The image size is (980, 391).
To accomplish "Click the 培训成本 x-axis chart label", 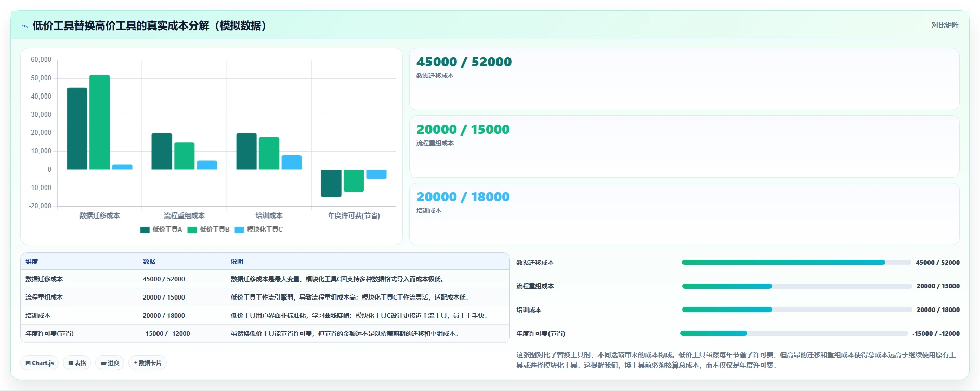I will tap(269, 215).
